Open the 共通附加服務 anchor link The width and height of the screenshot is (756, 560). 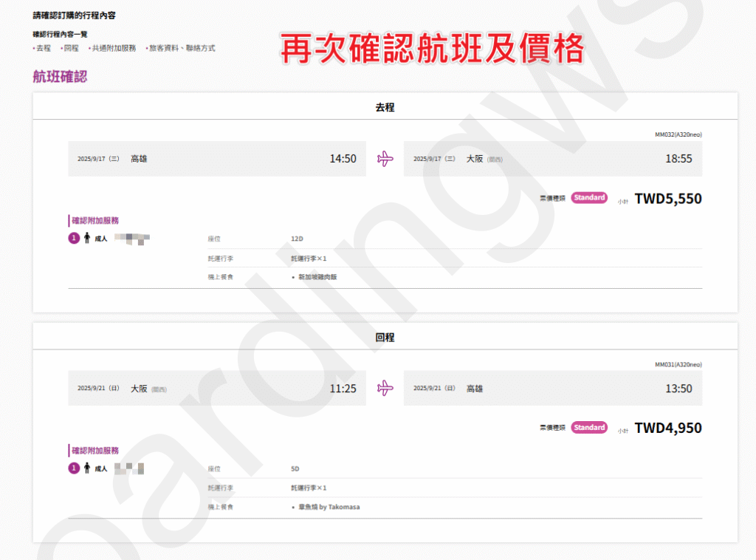(112, 48)
